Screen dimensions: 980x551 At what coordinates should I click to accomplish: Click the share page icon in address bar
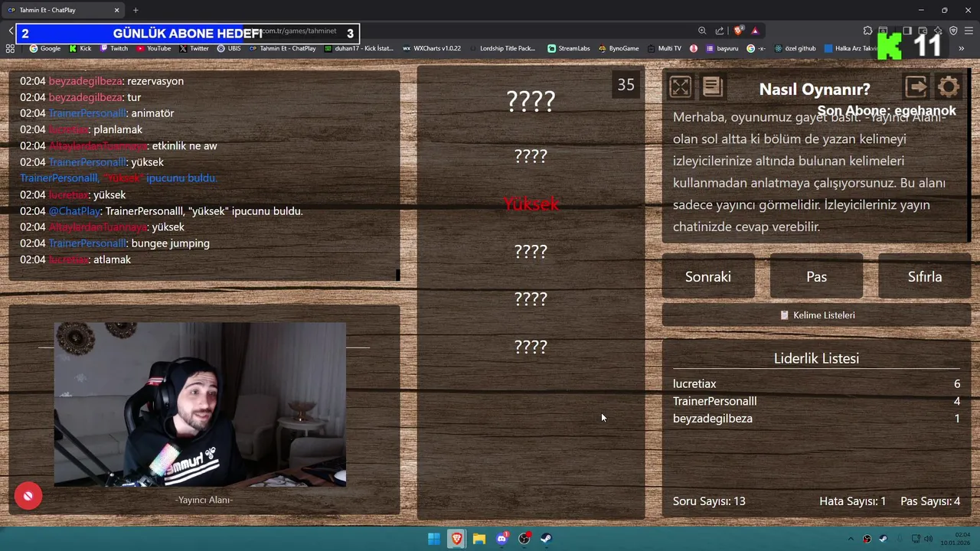(x=720, y=31)
